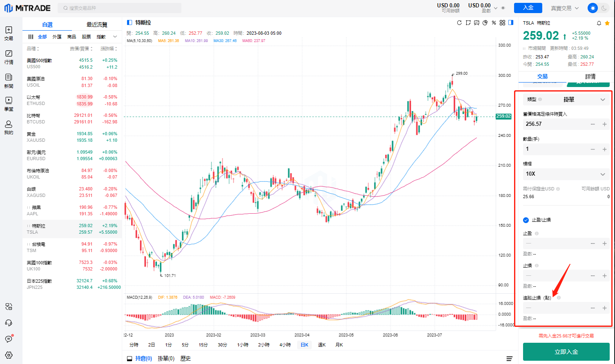Switch to dark mode moon toggle

click(x=604, y=8)
